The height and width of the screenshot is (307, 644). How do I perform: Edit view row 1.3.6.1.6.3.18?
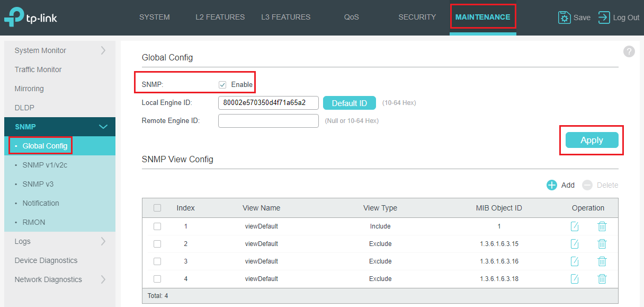[x=575, y=279]
